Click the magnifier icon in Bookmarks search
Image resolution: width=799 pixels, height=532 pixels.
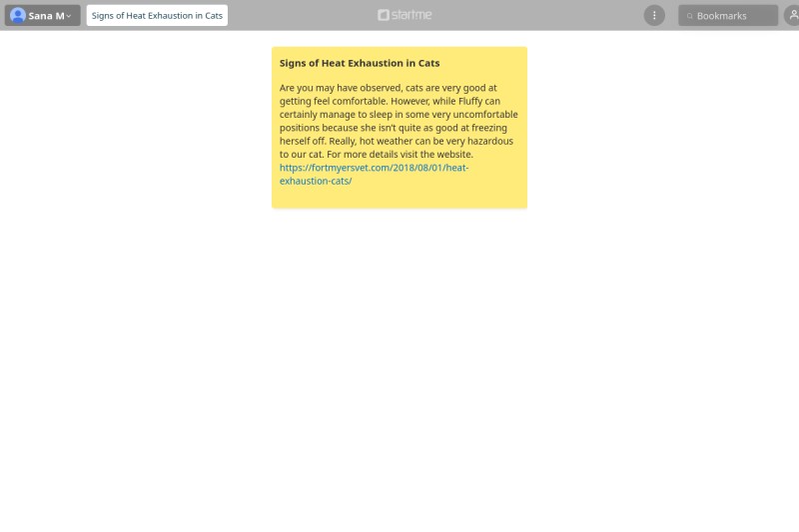click(x=689, y=16)
